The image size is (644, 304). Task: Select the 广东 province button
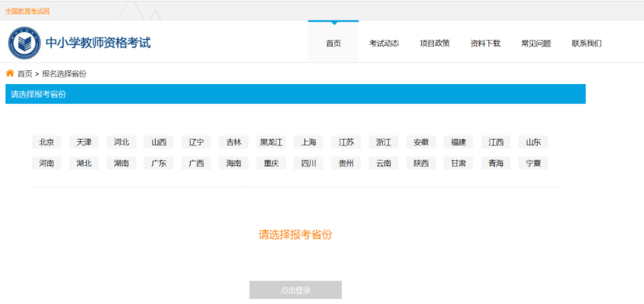[159, 163]
